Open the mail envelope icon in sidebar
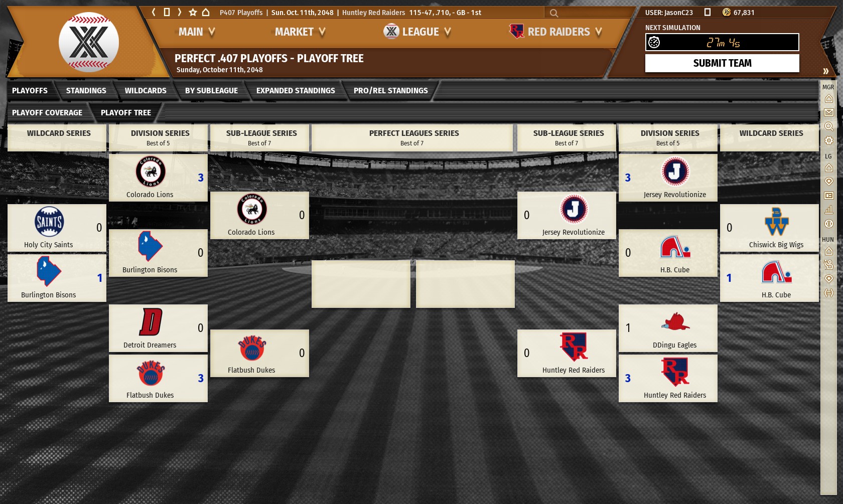This screenshot has width=843, height=504. [829, 112]
